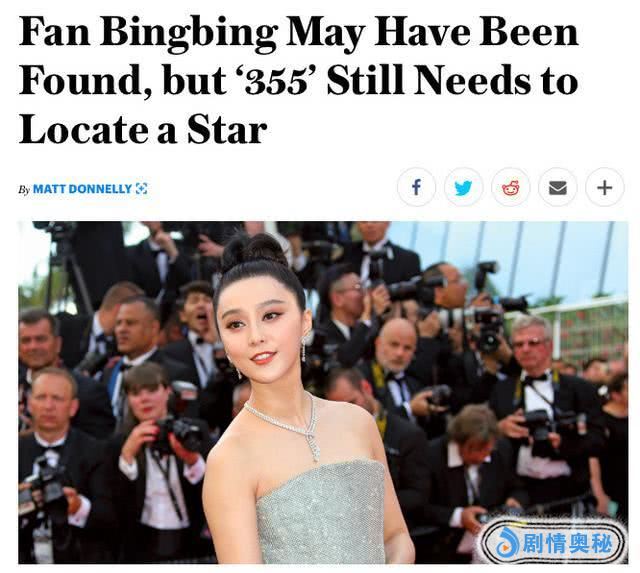Click the 'Locate a Star' headline line
The height and width of the screenshot is (573, 640).
point(143,129)
